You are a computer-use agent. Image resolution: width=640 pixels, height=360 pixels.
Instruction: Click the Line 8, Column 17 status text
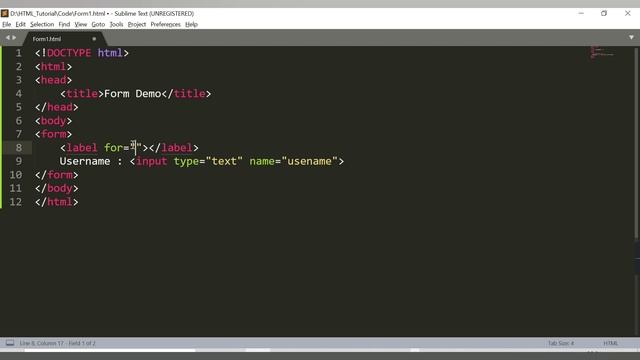pyautogui.click(x=57, y=343)
